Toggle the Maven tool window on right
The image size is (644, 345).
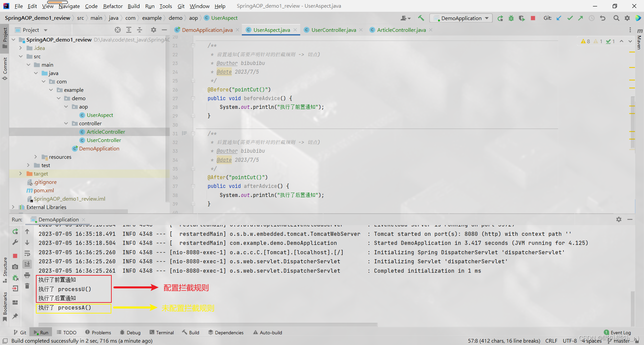[x=639, y=40]
